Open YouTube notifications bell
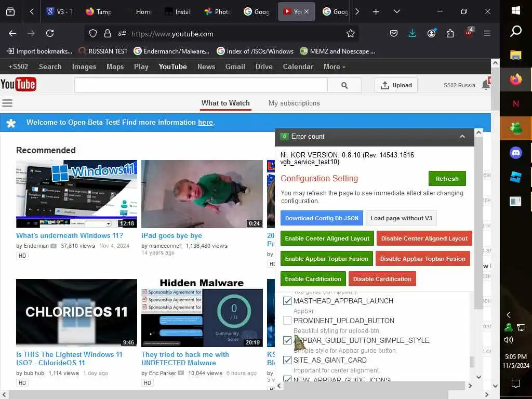 [486, 84]
